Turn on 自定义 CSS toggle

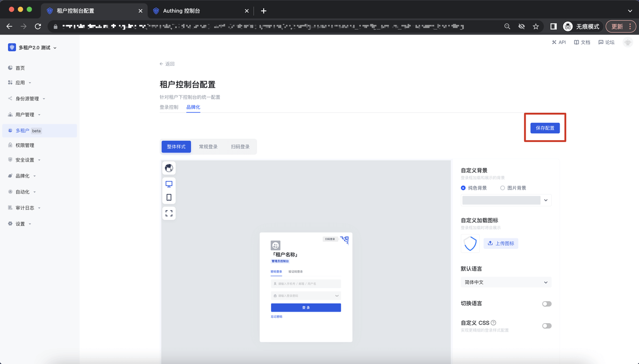coord(547,326)
